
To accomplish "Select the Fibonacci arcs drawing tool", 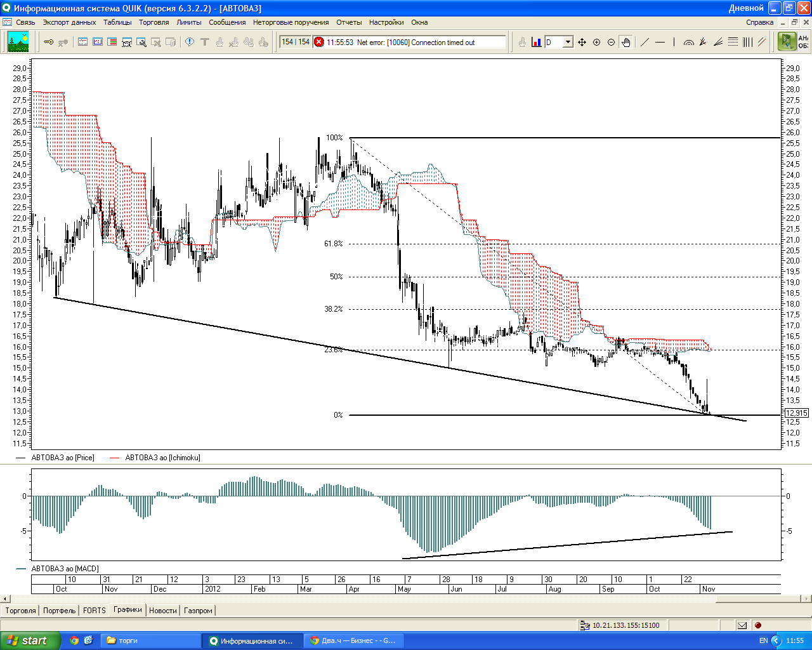I will pyautogui.click(x=688, y=43).
